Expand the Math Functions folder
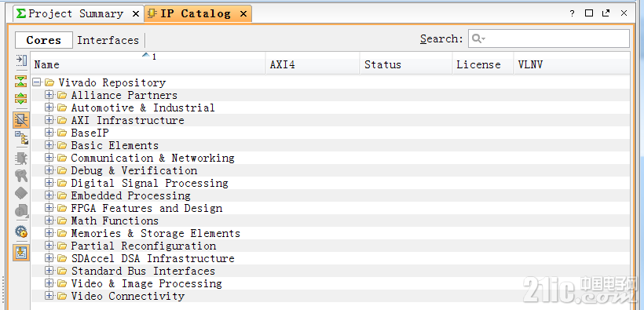The height and width of the screenshot is (310, 644). tap(49, 221)
